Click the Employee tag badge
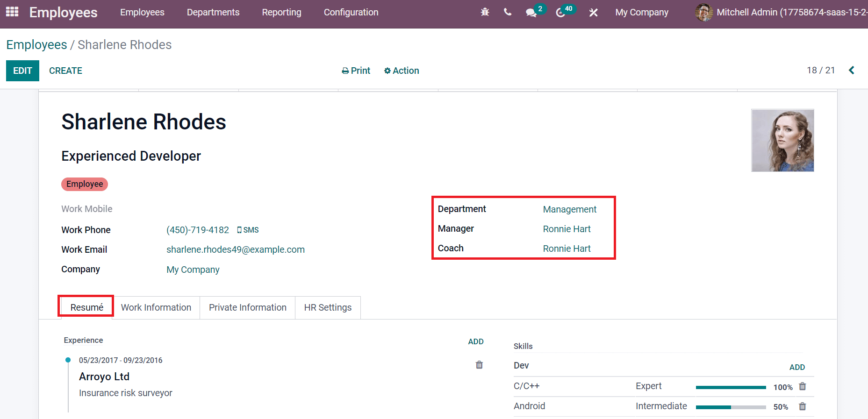 click(x=85, y=184)
